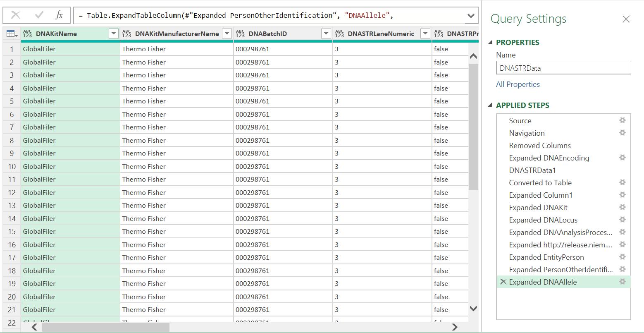The height and width of the screenshot is (333, 644).
Task: Open filter dropdown for DNAKitManufacturerName column
Action: (227, 34)
